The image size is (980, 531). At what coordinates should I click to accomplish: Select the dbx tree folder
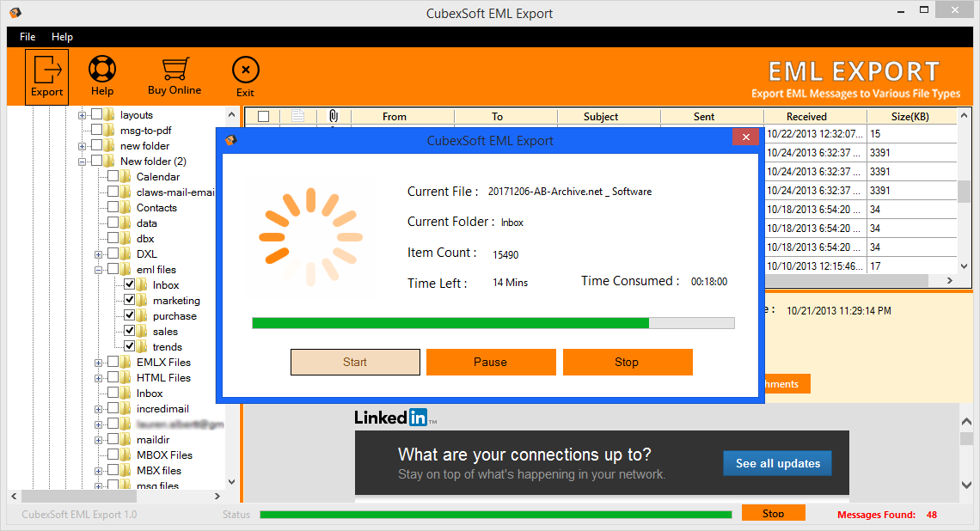[x=145, y=238]
